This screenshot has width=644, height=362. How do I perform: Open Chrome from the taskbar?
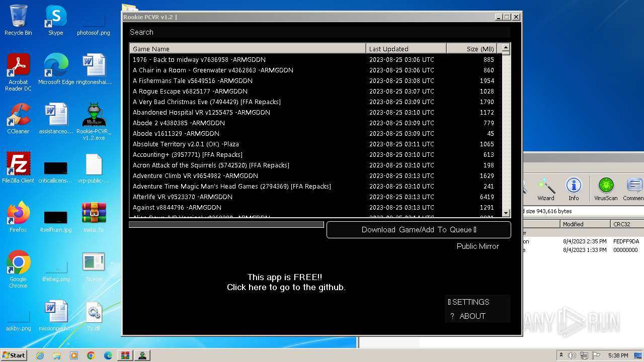point(91,355)
